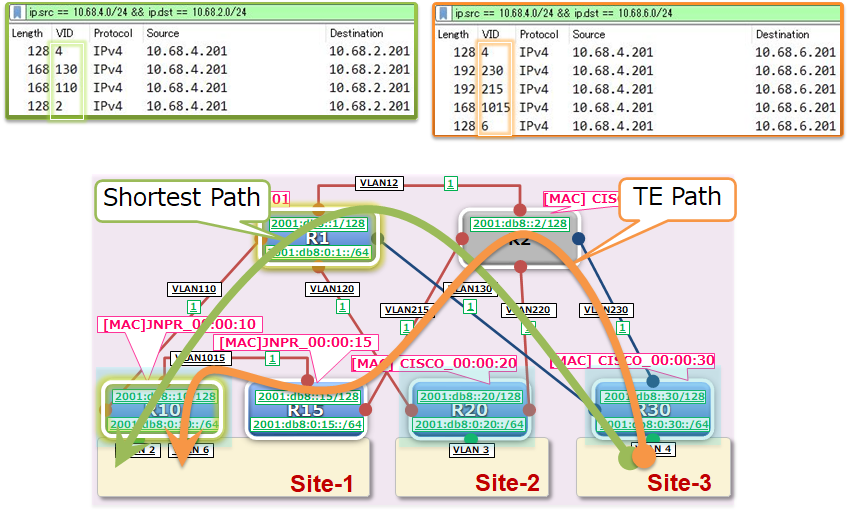
Task: Click the VLAN1015 link label
Action: point(201,358)
